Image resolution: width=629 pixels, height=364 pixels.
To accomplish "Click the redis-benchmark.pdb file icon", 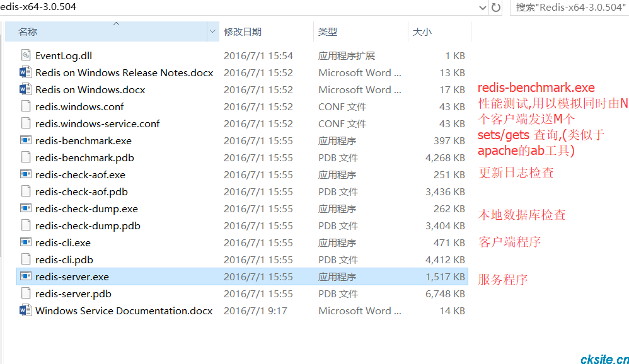I will click(x=26, y=157).
